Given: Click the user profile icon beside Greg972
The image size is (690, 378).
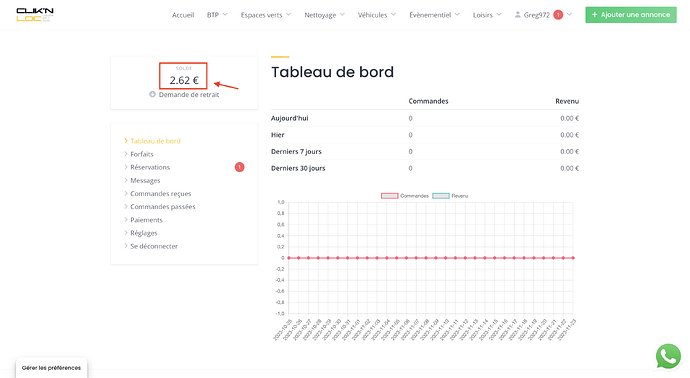Looking at the screenshot, I should click(x=518, y=15).
